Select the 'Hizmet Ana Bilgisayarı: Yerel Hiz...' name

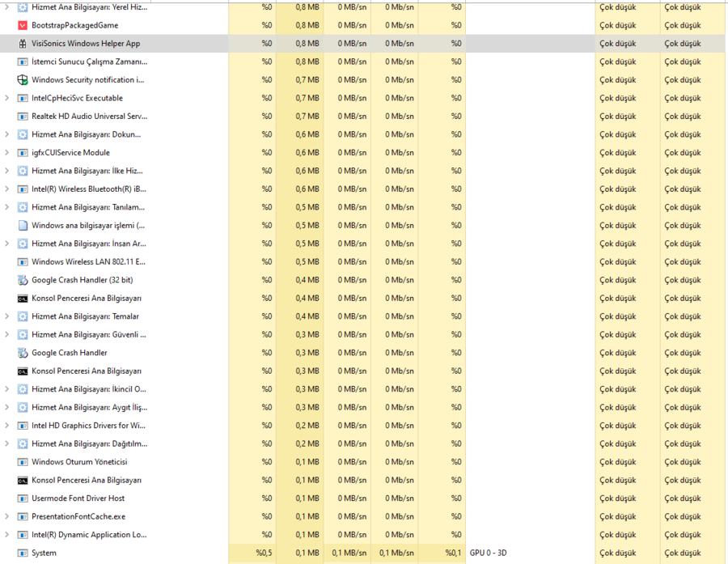(89, 7)
